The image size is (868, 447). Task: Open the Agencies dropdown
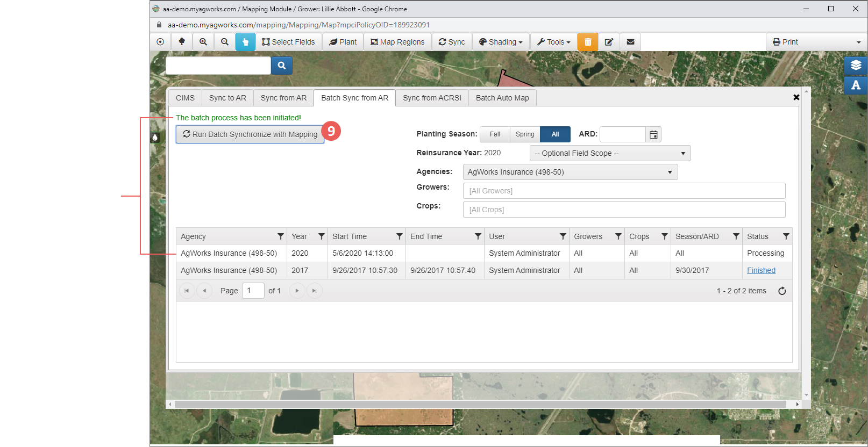[570, 172]
